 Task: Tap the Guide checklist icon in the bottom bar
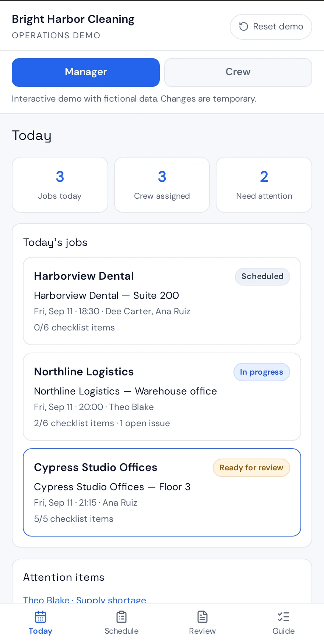pyautogui.click(x=283, y=617)
